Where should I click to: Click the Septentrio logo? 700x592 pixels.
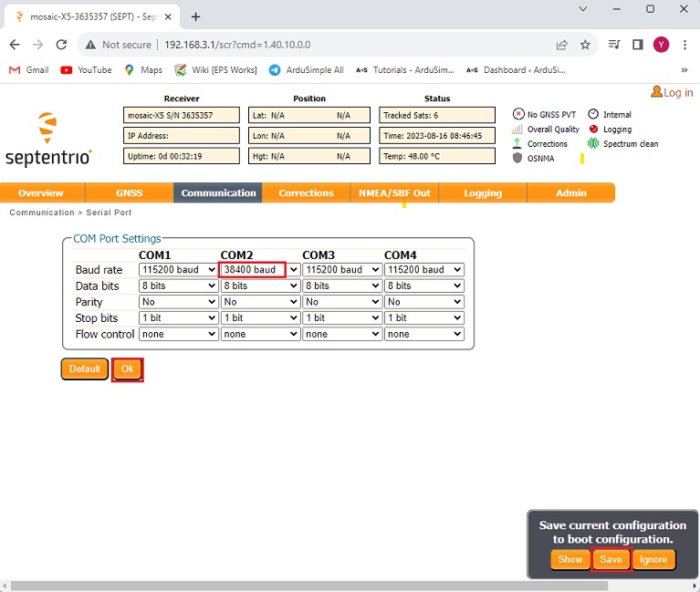click(x=48, y=140)
